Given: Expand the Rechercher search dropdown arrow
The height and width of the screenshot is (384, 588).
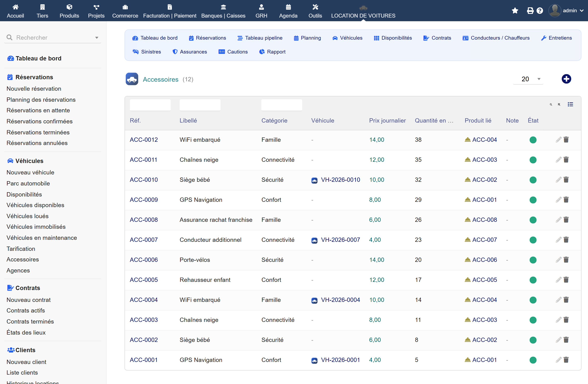Looking at the screenshot, I should point(97,38).
